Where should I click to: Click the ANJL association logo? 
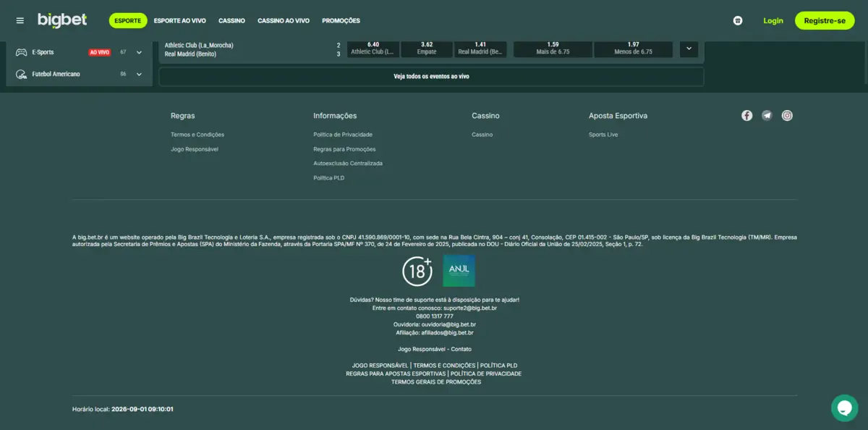tap(459, 271)
